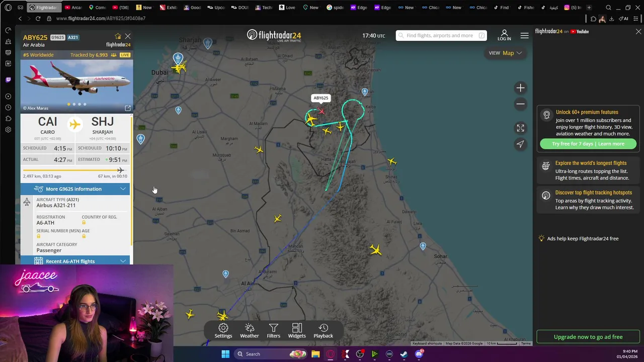Viewport: 644px width, 362px height.
Task: Close the Flightradar24 YouTube side panel
Action: coord(638,31)
